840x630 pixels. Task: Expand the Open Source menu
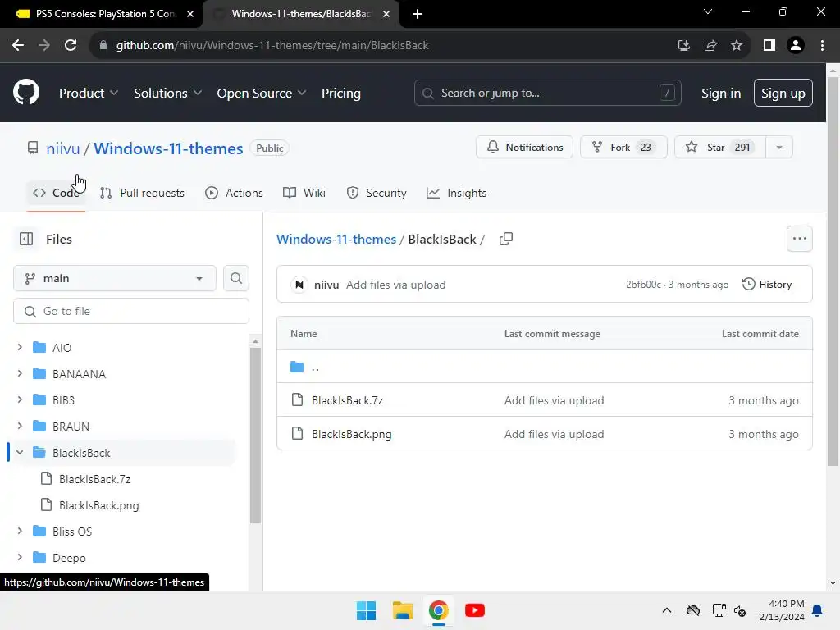click(262, 94)
